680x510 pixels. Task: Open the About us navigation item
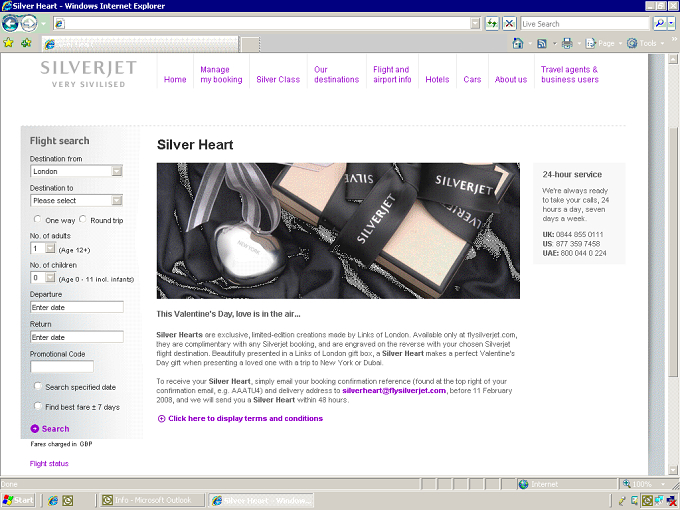coord(511,79)
